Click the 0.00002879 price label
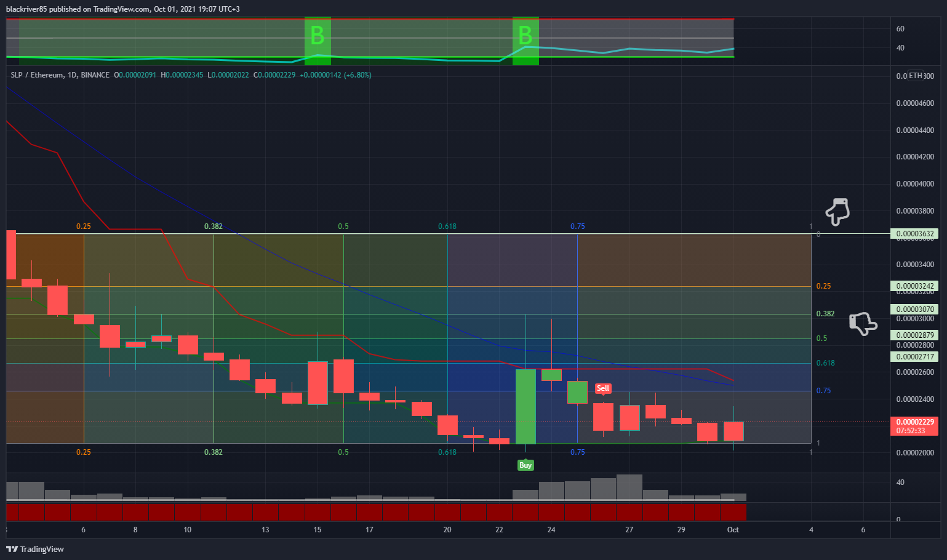 [x=915, y=335]
